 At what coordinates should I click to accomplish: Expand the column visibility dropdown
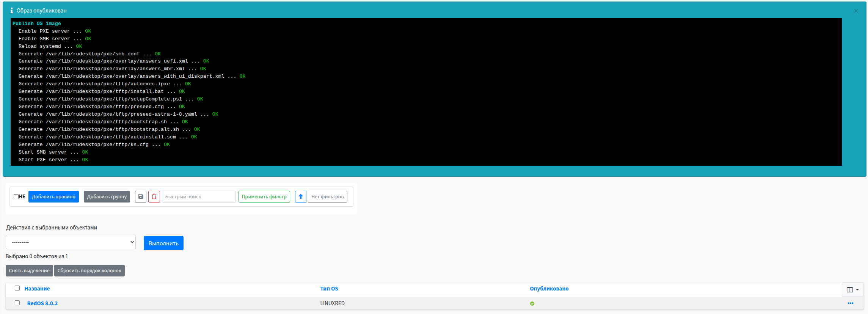pos(852,290)
